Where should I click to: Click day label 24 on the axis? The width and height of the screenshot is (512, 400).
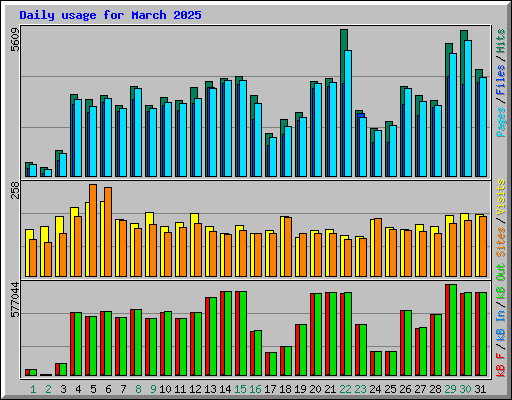(x=375, y=389)
